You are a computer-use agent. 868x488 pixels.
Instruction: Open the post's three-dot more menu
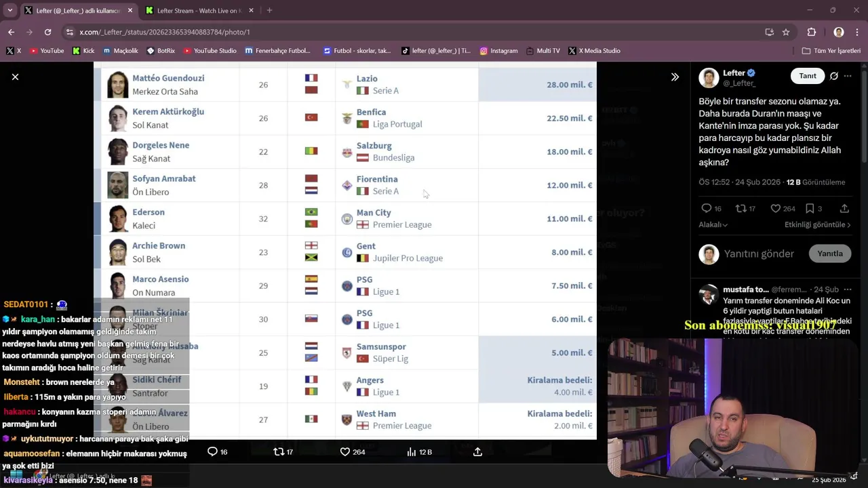(848, 76)
